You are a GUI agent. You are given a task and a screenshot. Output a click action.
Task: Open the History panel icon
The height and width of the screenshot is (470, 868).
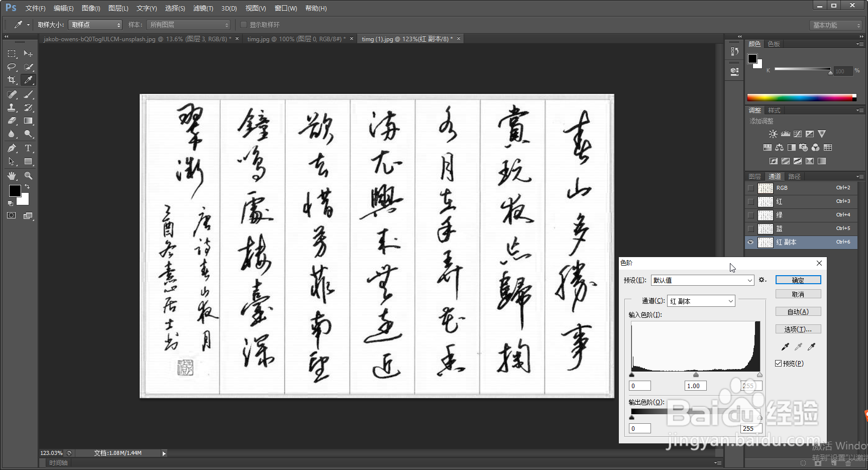(x=735, y=51)
